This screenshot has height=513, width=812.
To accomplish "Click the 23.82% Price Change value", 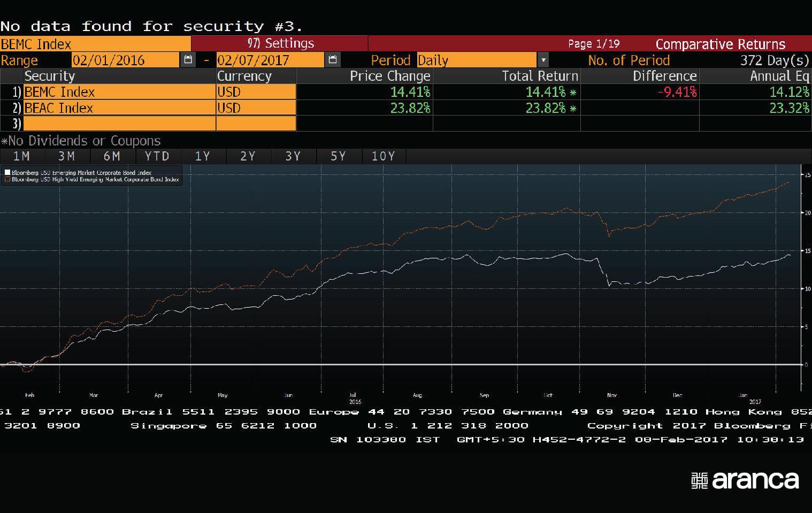I will [x=410, y=108].
